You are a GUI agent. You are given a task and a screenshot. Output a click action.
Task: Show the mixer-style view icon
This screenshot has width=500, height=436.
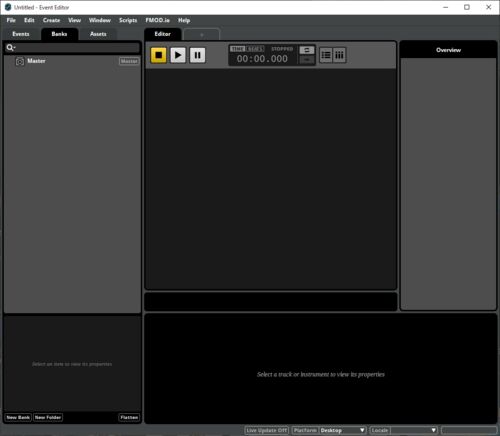coord(339,55)
